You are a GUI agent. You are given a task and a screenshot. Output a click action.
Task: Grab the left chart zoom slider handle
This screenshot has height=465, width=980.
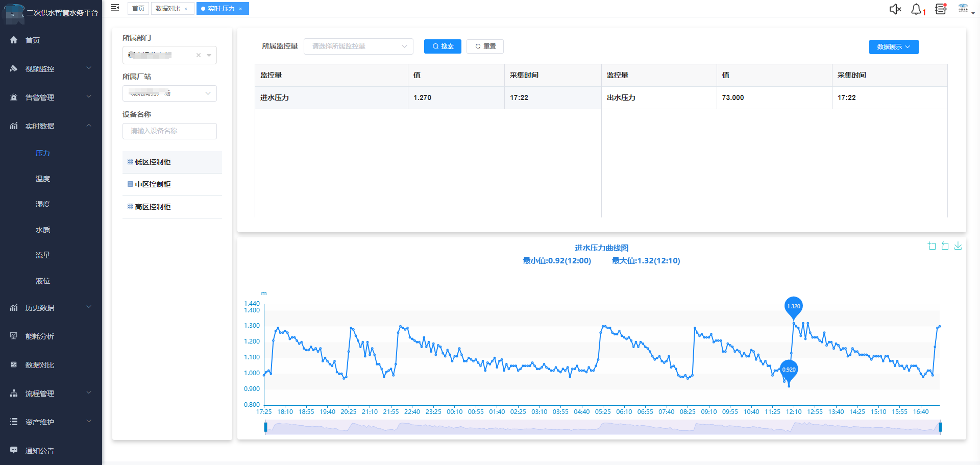pos(265,427)
